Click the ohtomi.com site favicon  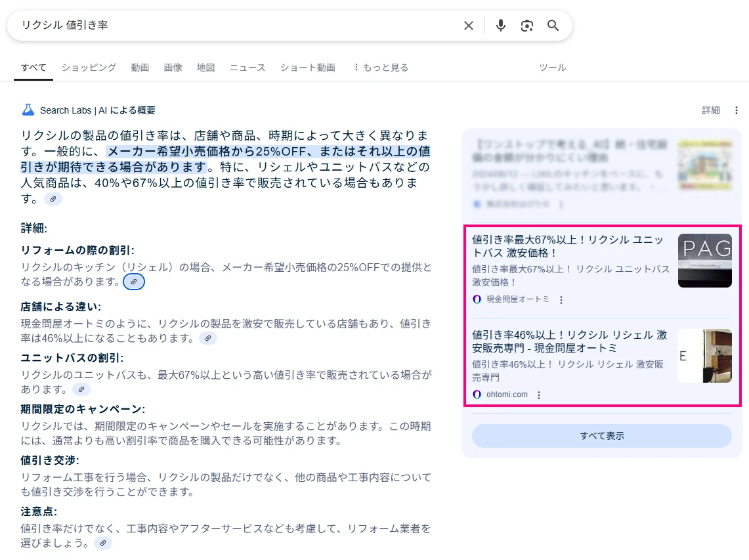click(477, 394)
